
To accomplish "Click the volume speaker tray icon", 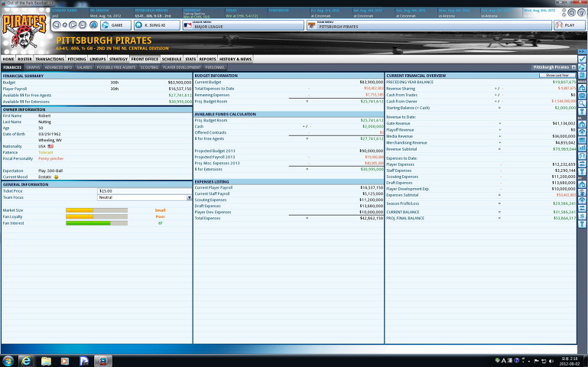I will point(551,361).
